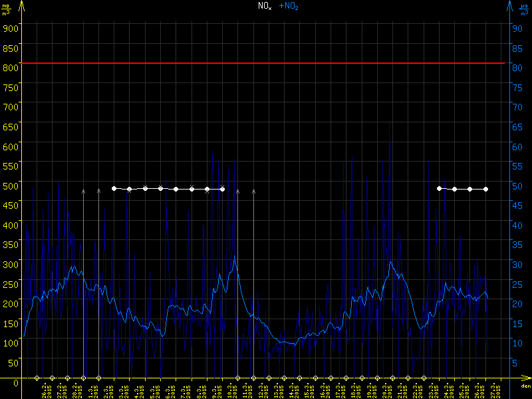This screenshot has width=532, height=399.
Task: Click the first white circle on x-axis
Action: click(37, 378)
